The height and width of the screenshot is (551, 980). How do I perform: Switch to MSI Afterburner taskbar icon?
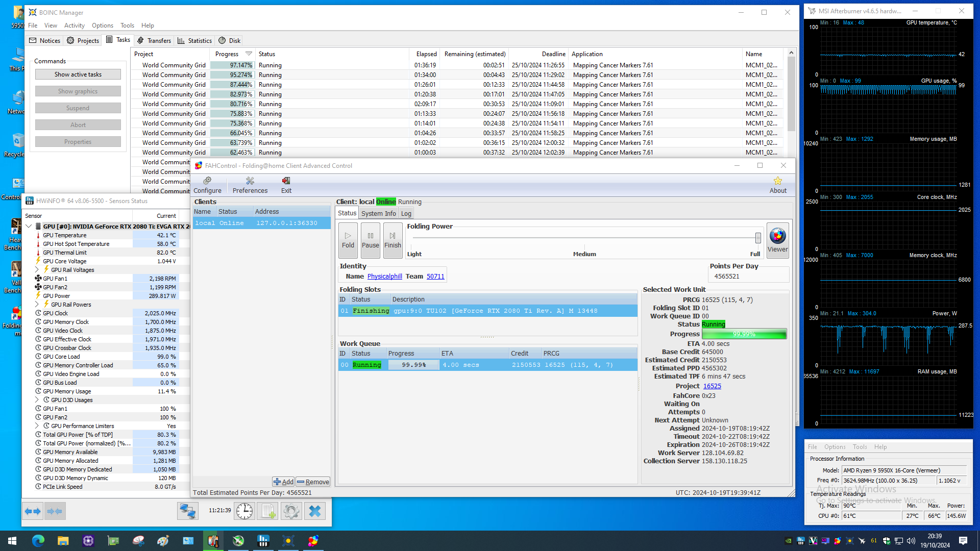tap(238, 541)
